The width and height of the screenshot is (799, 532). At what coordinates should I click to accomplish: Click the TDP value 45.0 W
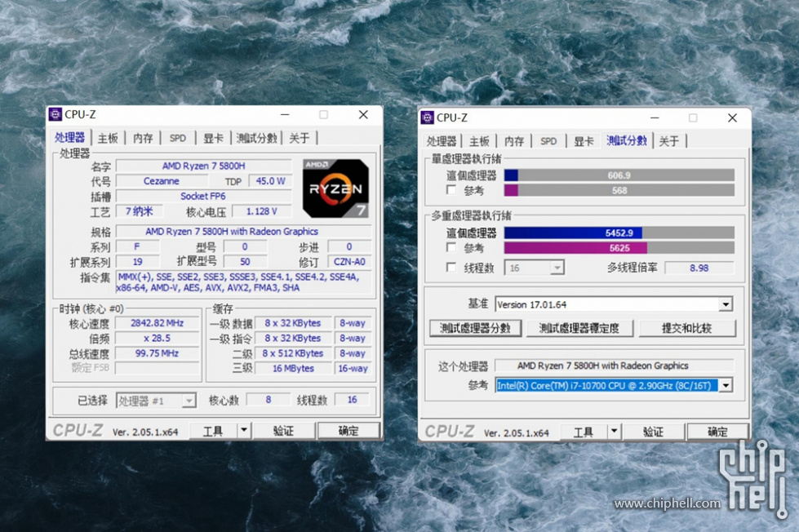(270, 181)
